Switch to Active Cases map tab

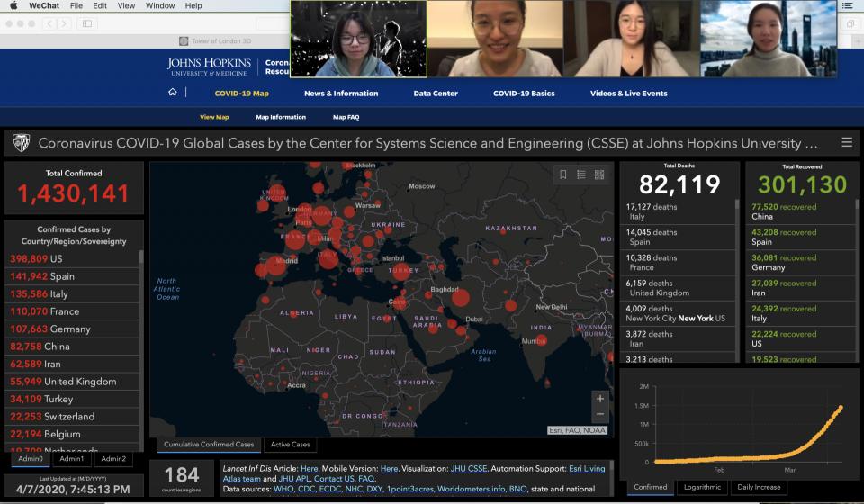point(292,445)
